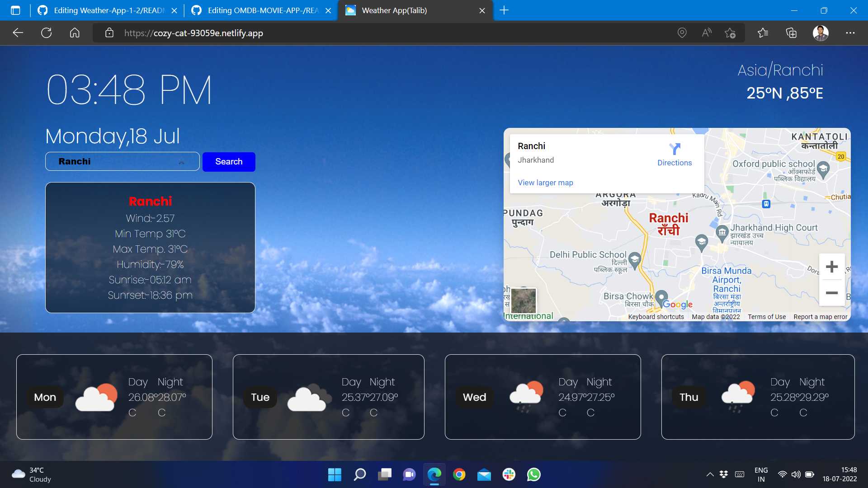
Task: Click the Tuesday cloudy weather icon
Action: (306, 396)
